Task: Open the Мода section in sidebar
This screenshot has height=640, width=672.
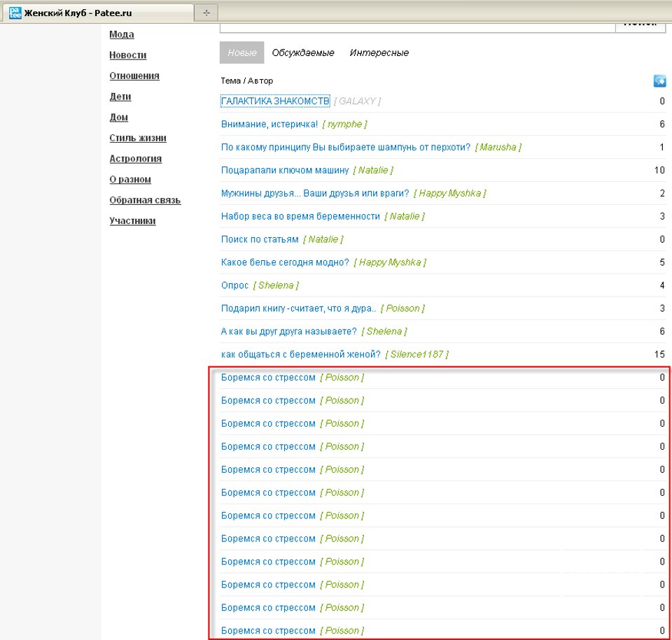Action: (122, 34)
